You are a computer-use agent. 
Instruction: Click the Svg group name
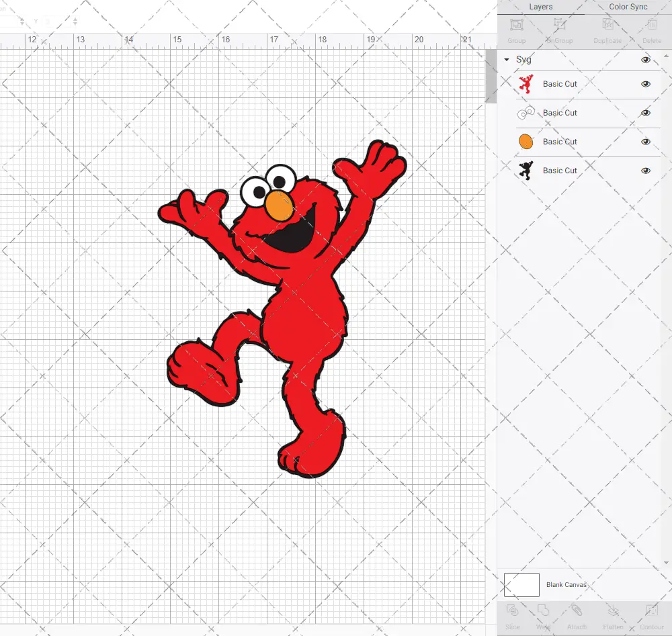click(523, 60)
